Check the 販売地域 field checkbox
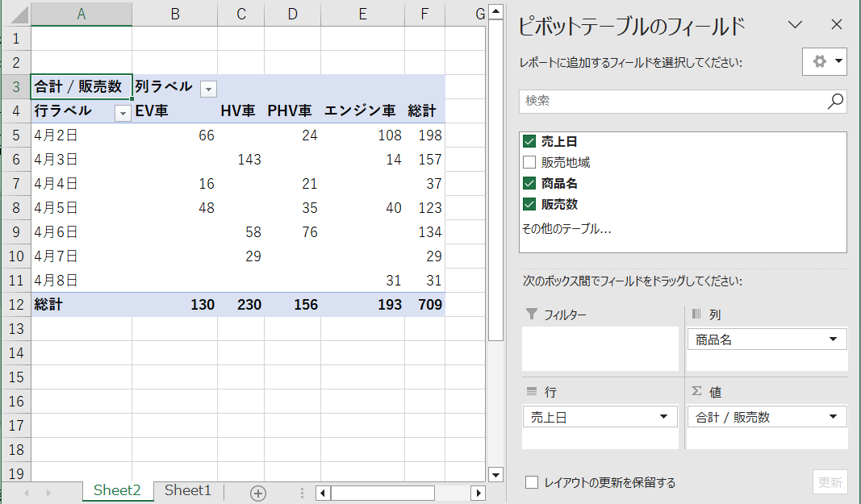861x504 pixels. pos(529,163)
